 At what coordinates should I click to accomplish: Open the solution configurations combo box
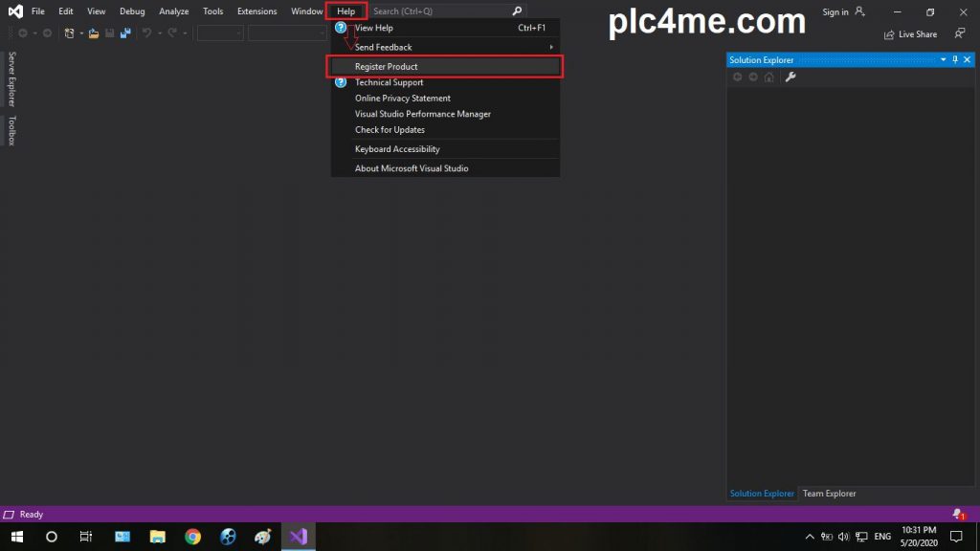(x=220, y=33)
